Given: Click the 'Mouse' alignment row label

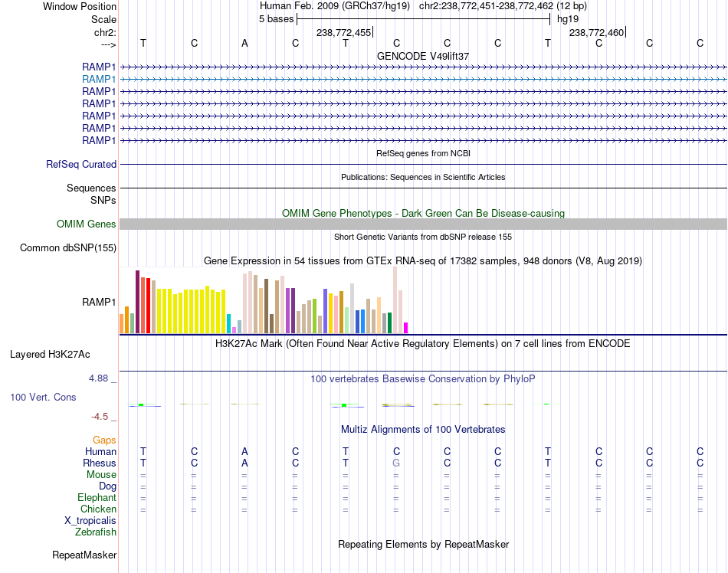Looking at the screenshot, I should point(101,475).
